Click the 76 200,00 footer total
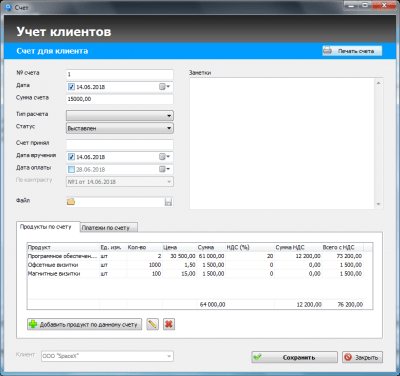This screenshot has width=400, height=376. click(350, 304)
